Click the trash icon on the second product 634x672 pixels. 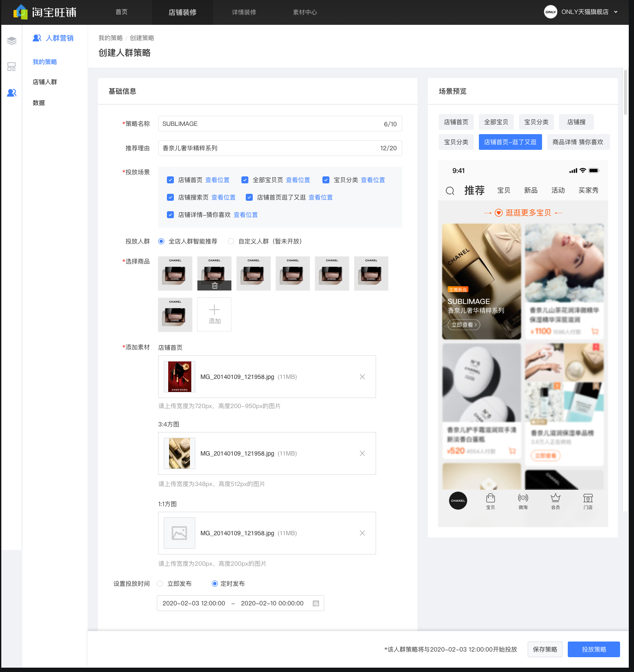[x=214, y=286]
